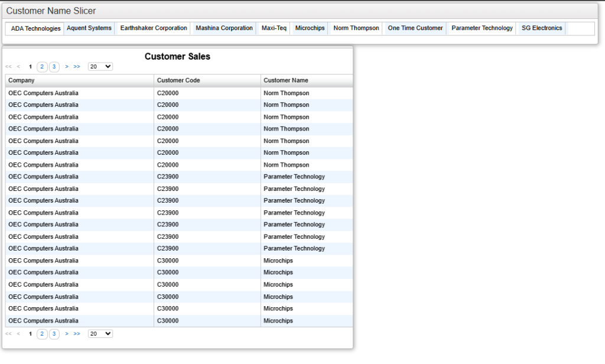
Task: Toggle the Mashina Corporation slicer button
Action: pyautogui.click(x=224, y=28)
